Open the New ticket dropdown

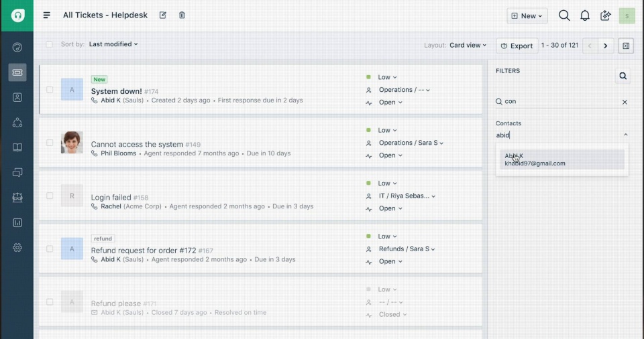tap(527, 16)
